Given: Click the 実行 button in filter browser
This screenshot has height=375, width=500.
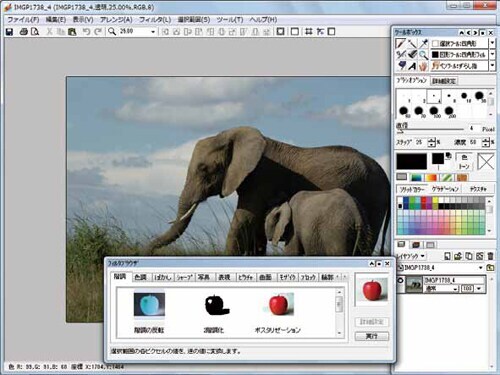Looking at the screenshot, I should point(372,336).
